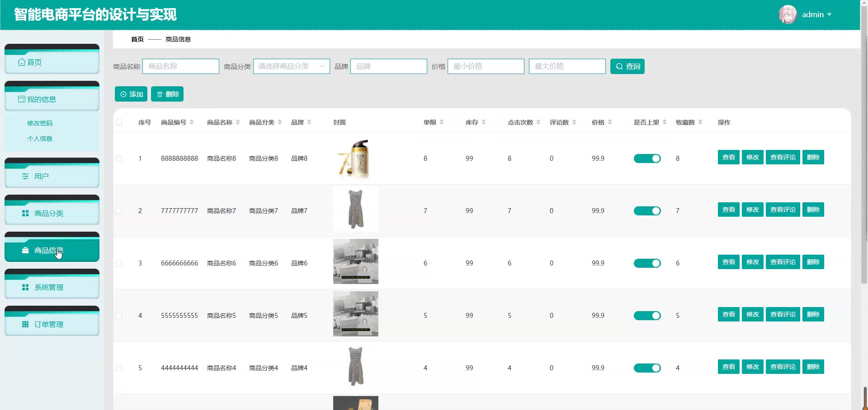Click the 用户 sidebar icon
The width and height of the screenshot is (868, 410).
[x=25, y=177]
